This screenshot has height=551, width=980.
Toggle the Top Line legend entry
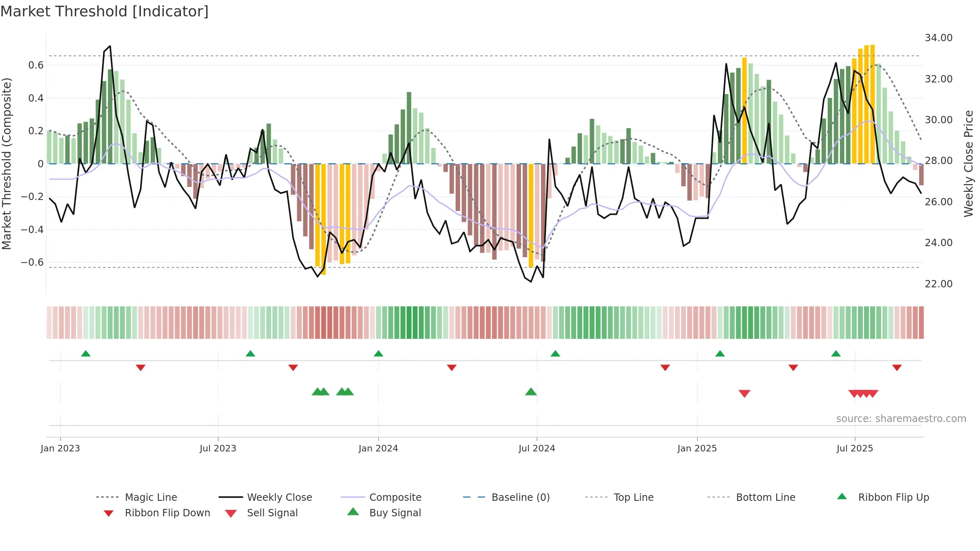619,497
